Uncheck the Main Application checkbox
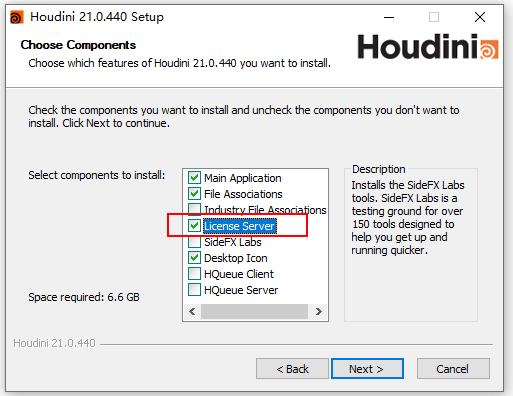513x396 pixels. (194, 178)
